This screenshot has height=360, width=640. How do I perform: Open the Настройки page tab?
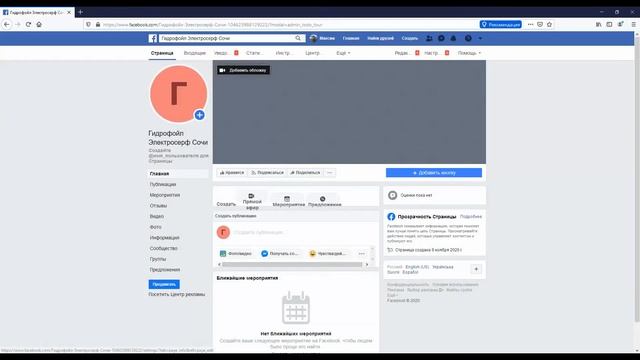pyautogui.click(x=433, y=53)
